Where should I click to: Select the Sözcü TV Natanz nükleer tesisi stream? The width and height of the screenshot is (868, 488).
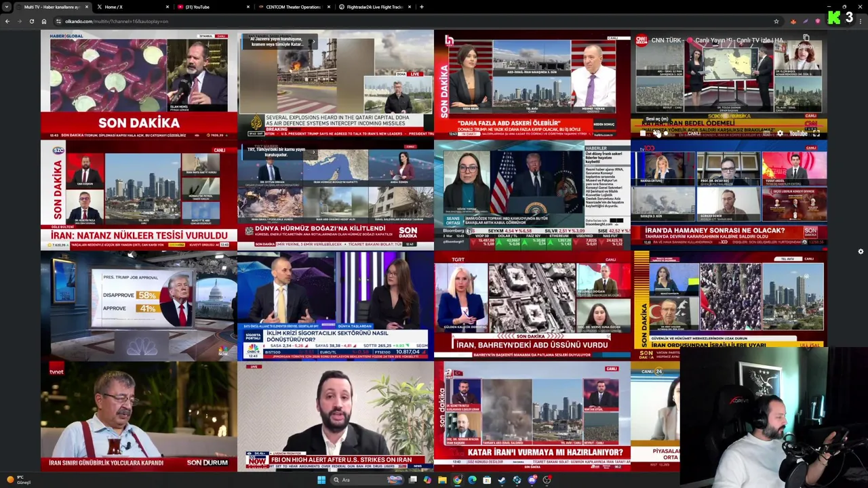[139, 196]
